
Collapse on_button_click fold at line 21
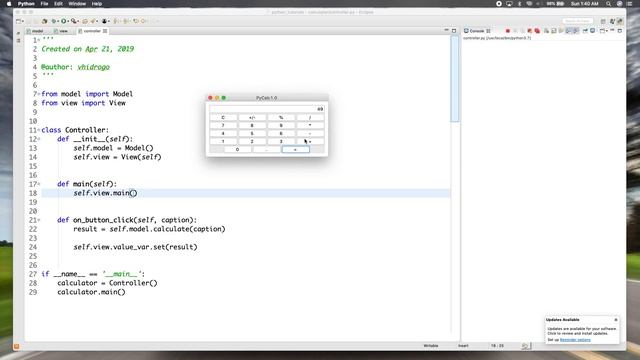pos(39,220)
